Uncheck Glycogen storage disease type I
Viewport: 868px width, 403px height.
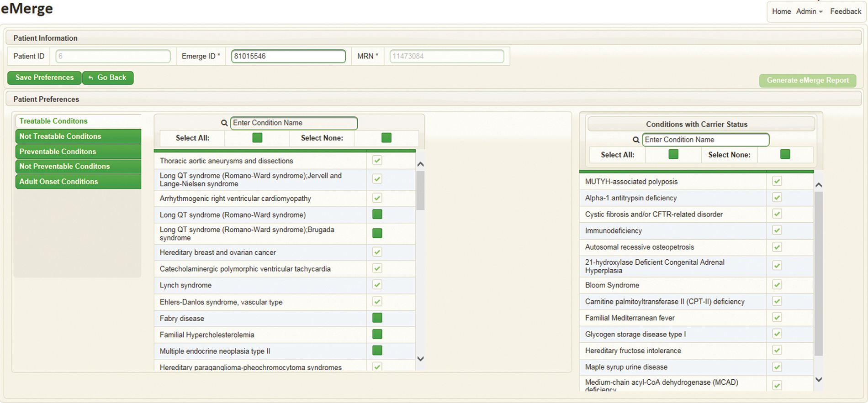pos(777,334)
